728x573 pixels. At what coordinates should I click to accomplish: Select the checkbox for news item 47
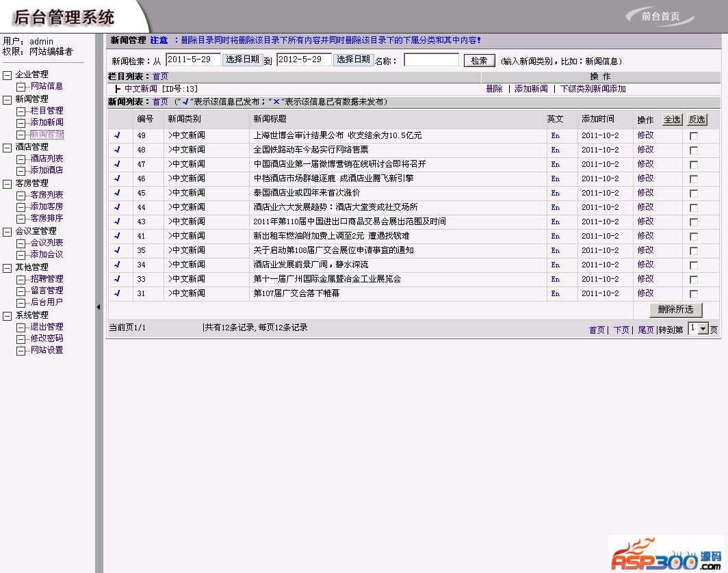click(694, 165)
